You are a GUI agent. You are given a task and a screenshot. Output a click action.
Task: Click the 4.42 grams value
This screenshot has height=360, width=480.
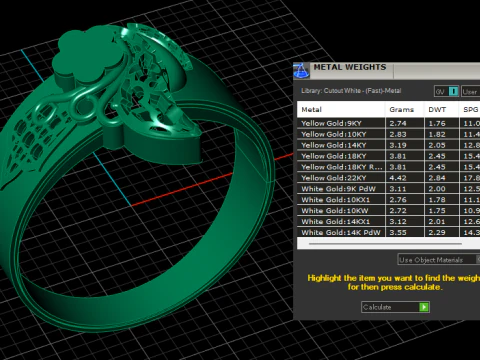tap(398, 178)
